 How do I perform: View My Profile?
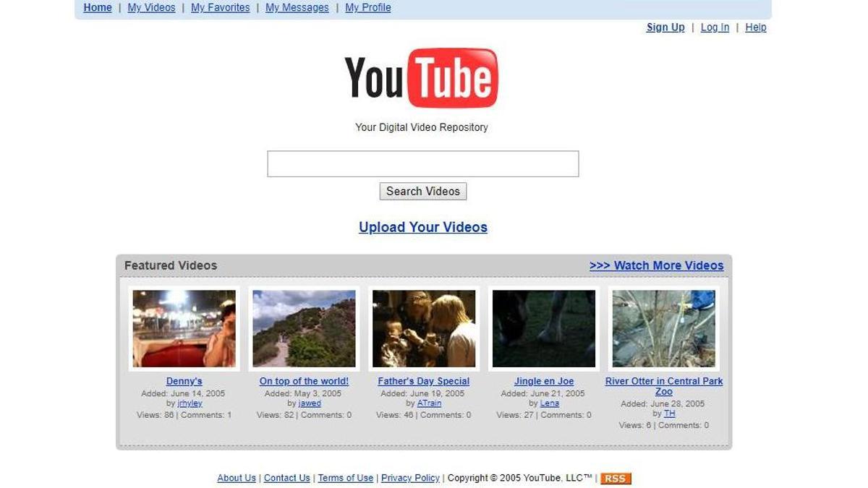coord(367,8)
